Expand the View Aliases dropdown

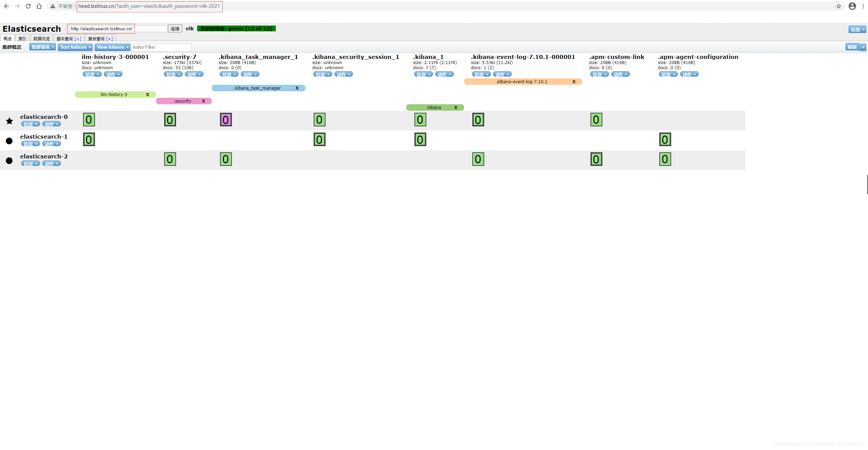coord(112,47)
